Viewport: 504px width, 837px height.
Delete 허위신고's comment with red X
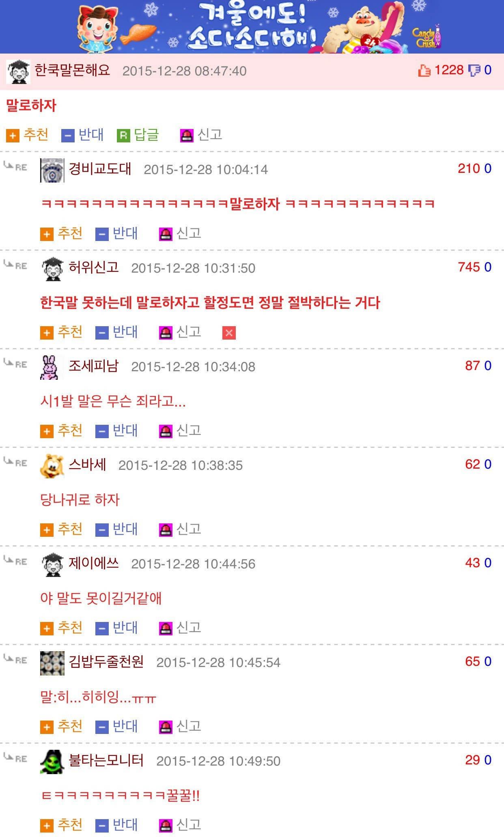point(229,333)
